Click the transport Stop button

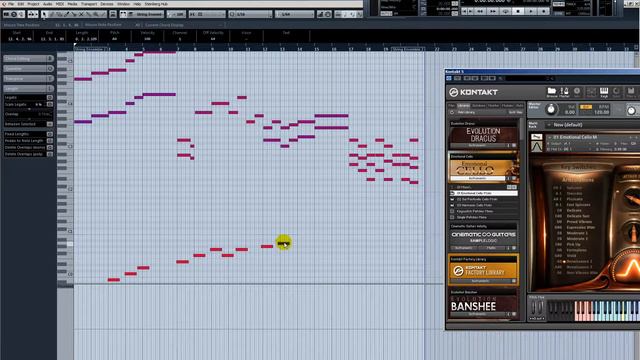[518, 11]
